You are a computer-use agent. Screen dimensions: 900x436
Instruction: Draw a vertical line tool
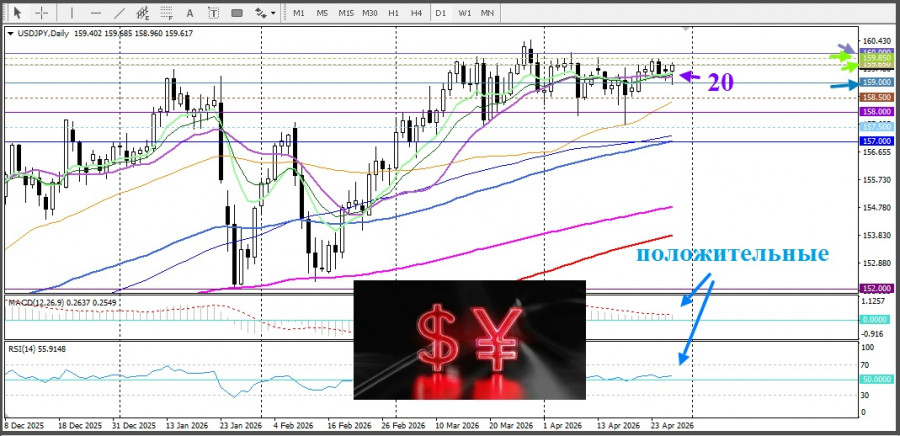72,13
